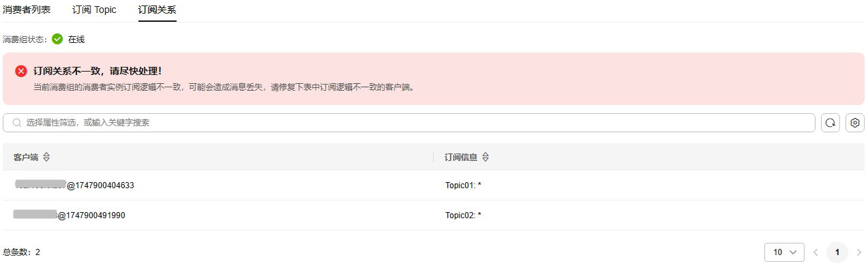Screen dimensions: 868x268
Task: Open table settings gear icon
Action: (x=855, y=123)
